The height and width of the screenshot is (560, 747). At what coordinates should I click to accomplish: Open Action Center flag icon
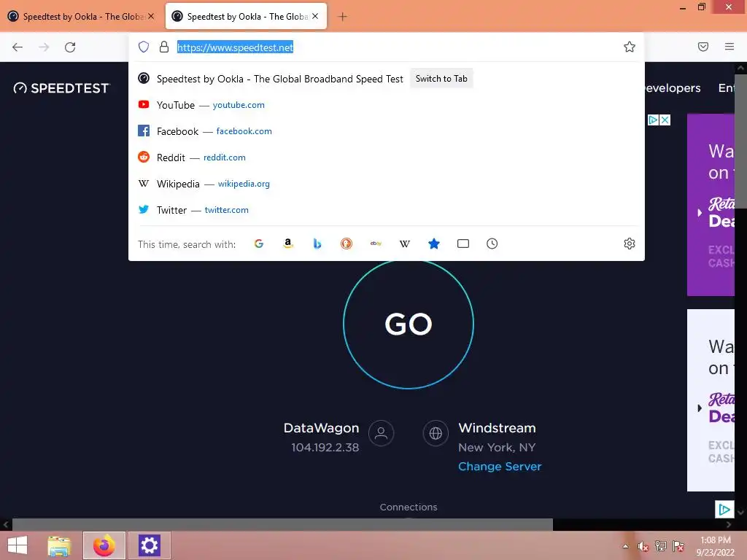coord(678,546)
